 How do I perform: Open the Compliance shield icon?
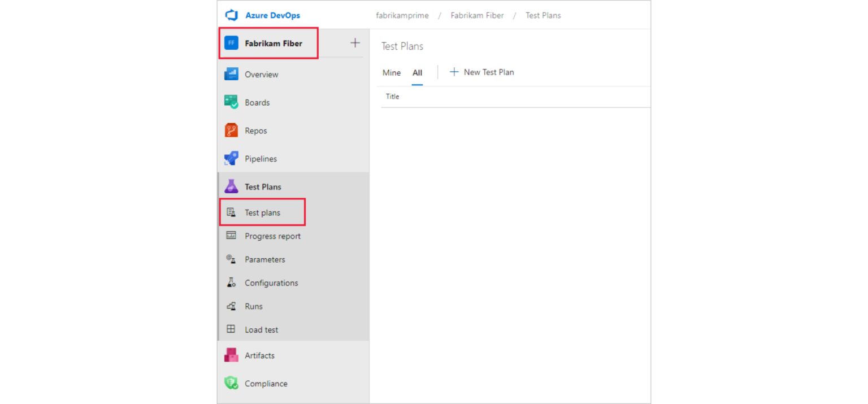pos(231,383)
